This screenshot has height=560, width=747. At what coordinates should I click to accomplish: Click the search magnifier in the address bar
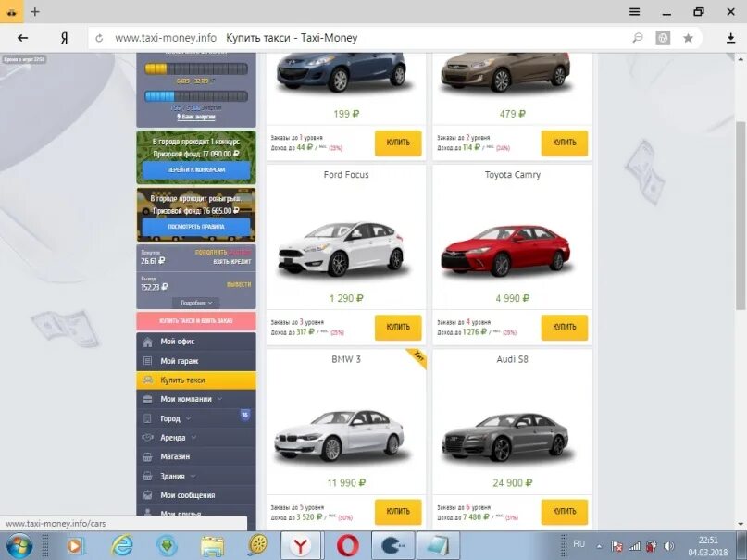[638, 38]
